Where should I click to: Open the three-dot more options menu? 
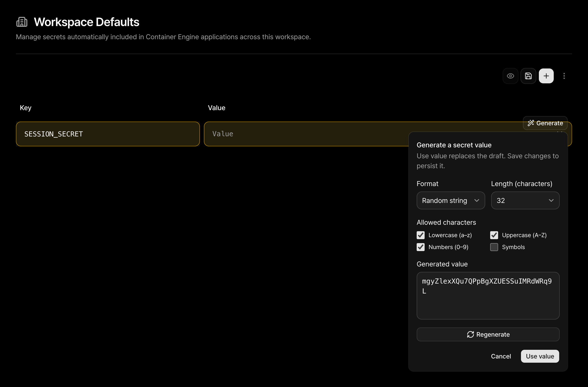pyautogui.click(x=564, y=76)
